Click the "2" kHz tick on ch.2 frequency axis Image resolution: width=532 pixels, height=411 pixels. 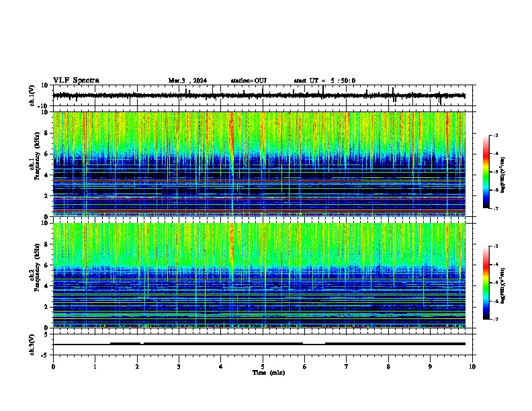[46, 307]
